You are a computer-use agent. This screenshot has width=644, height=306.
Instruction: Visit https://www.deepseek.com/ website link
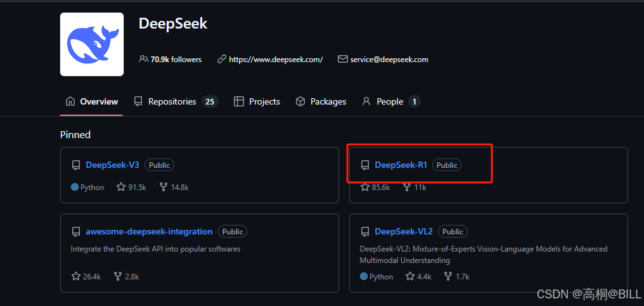coord(276,60)
